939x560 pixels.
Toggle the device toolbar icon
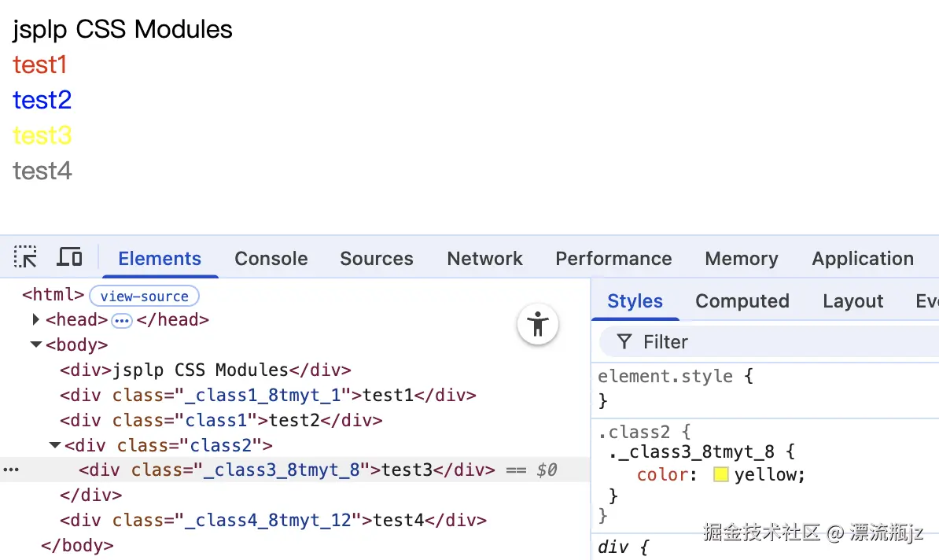coord(69,257)
